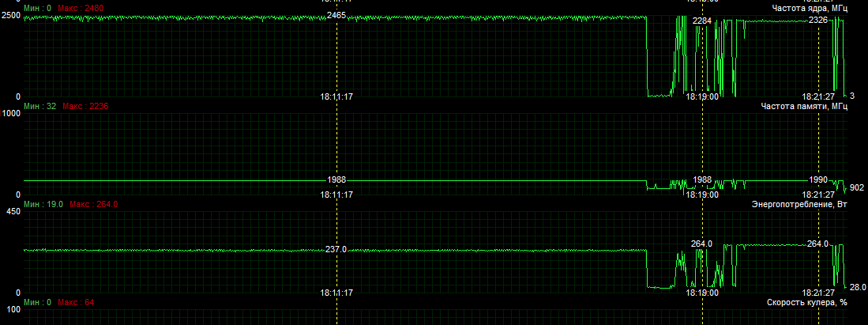Click the 0 axis label on power graph

(18, 293)
